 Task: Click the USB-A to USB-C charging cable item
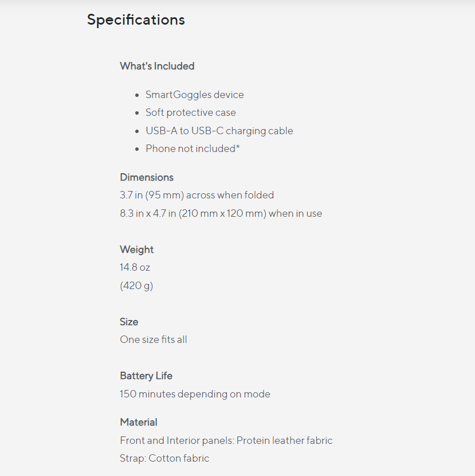click(219, 131)
